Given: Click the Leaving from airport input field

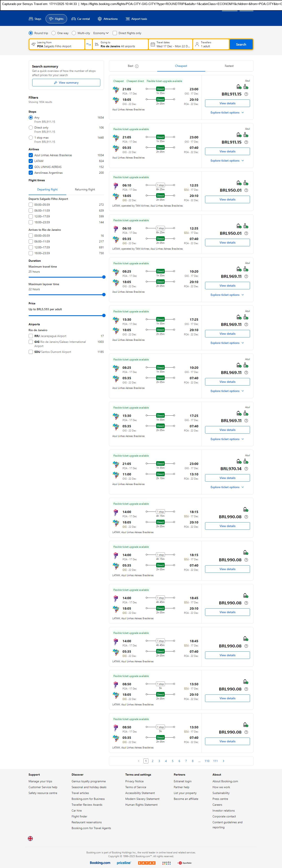Looking at the screenshot, I should (x=57, y=45).
